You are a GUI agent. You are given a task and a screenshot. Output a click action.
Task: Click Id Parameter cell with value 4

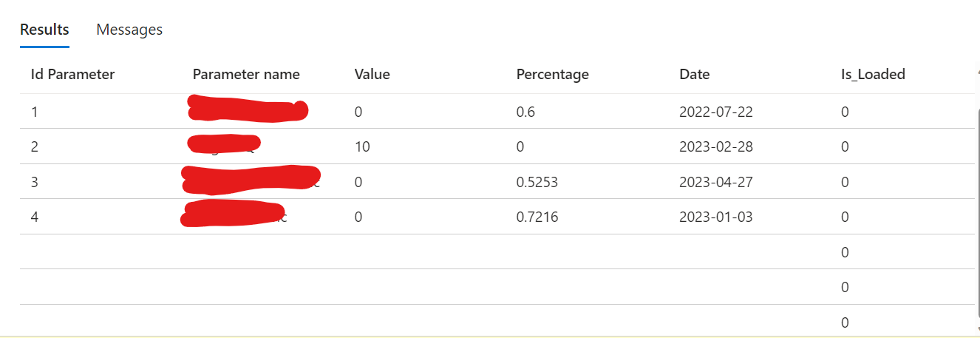[34, 217]
